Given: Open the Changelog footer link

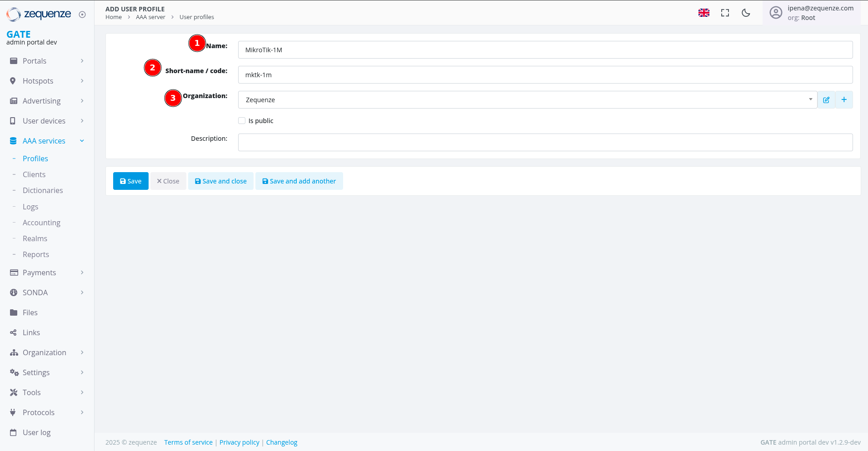Looking at the screenshot, I should (281, 442).
